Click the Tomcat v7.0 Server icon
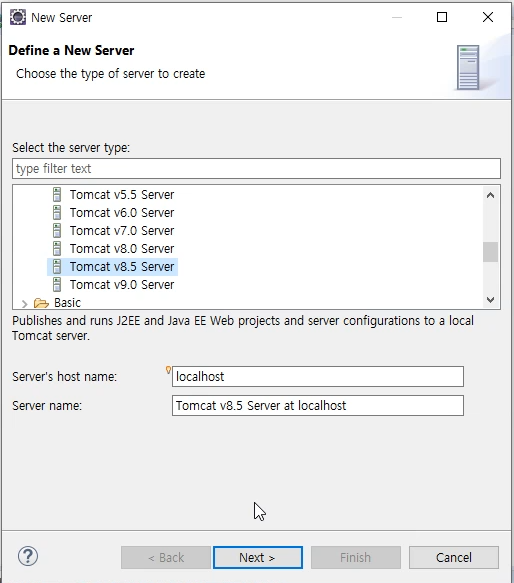The height and width of the screenshot is (583, 514). point(57,231)
